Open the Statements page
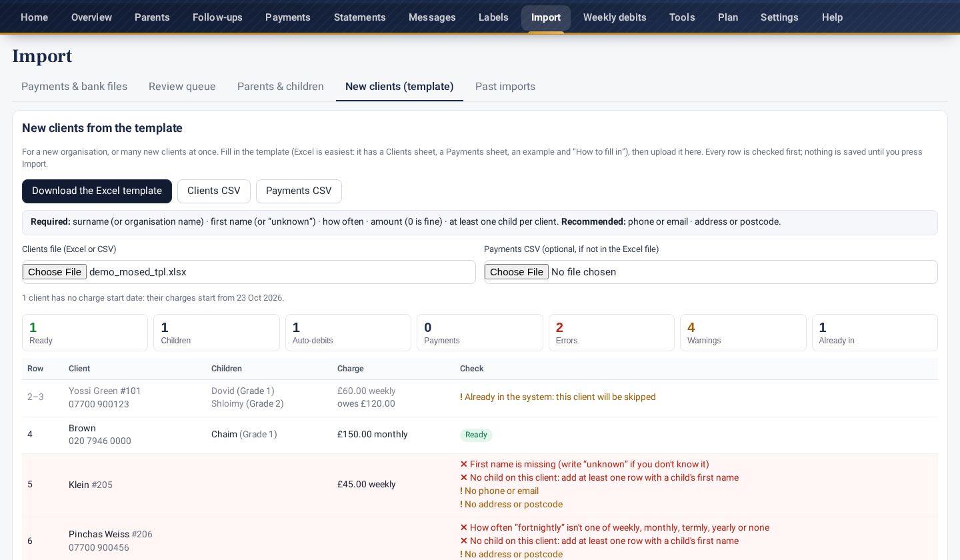The height and width of the screenshot is (560, 960). point(360,17)
